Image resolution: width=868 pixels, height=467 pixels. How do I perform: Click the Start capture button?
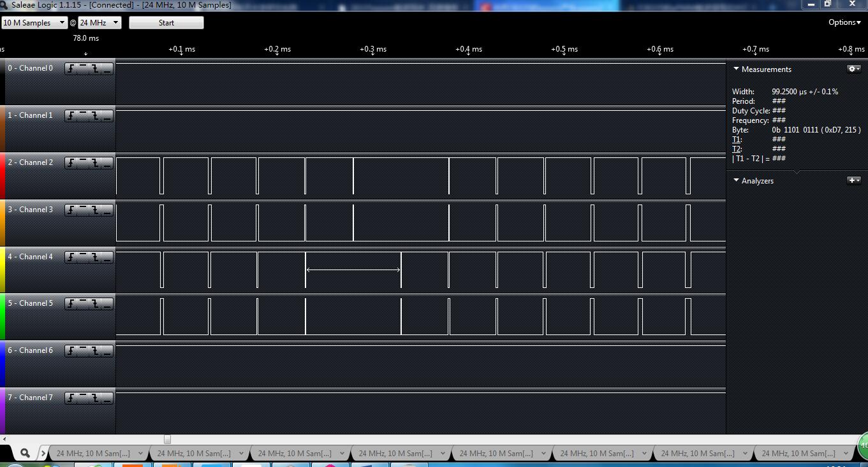pyautogui.click(x=166, y=22)
